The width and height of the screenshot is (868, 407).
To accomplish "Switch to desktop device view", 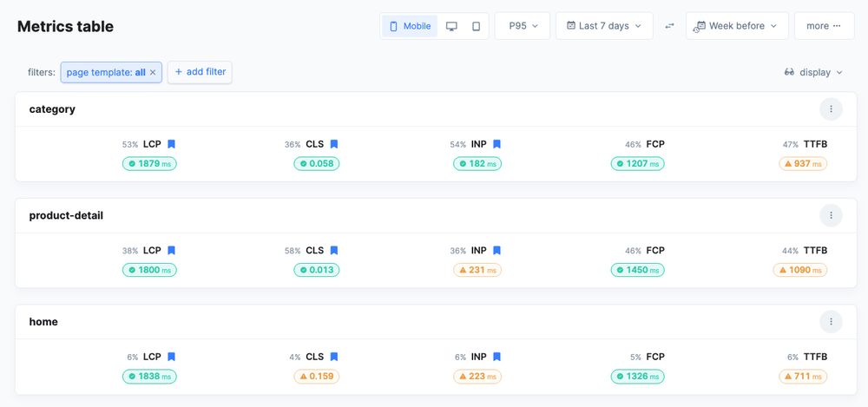I will (x=451, y=26).
